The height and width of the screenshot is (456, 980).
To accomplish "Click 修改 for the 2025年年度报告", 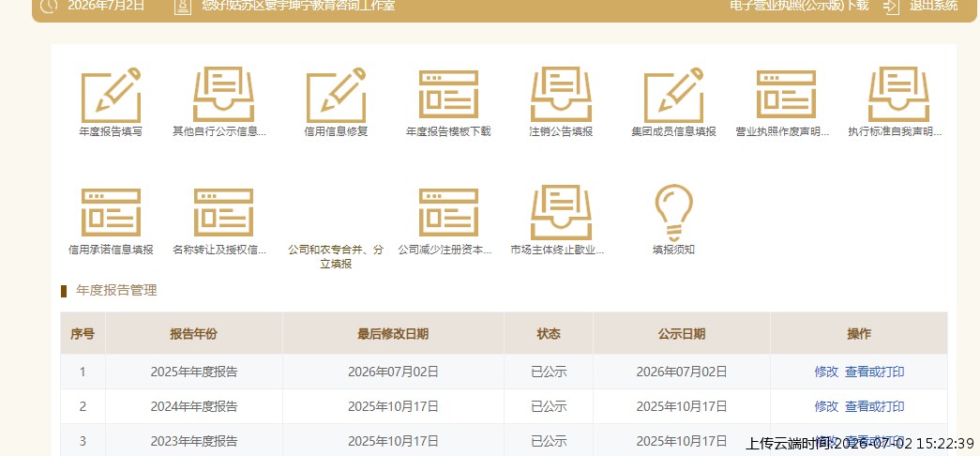I will (x=826, y=372).
